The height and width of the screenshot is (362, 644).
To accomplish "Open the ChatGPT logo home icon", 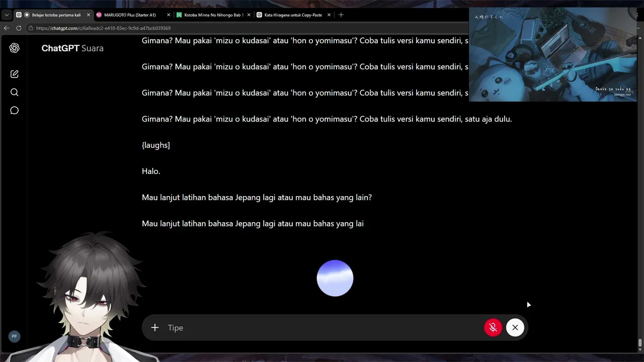I will [x=14, y=48].
